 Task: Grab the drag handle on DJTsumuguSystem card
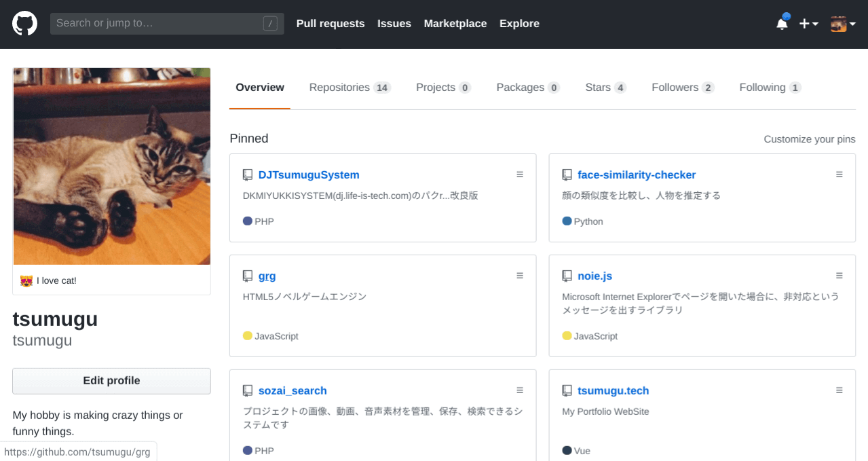[x=520, y=174]
